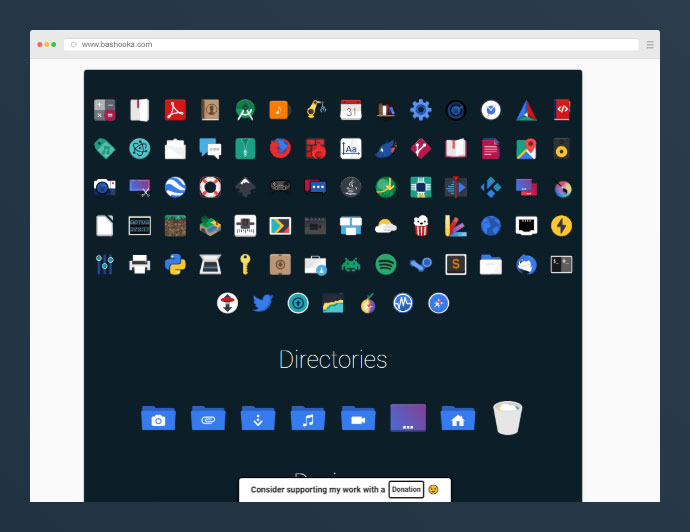
Task: Select the red dictionary book icon
Action: click(x=456, y=149)
